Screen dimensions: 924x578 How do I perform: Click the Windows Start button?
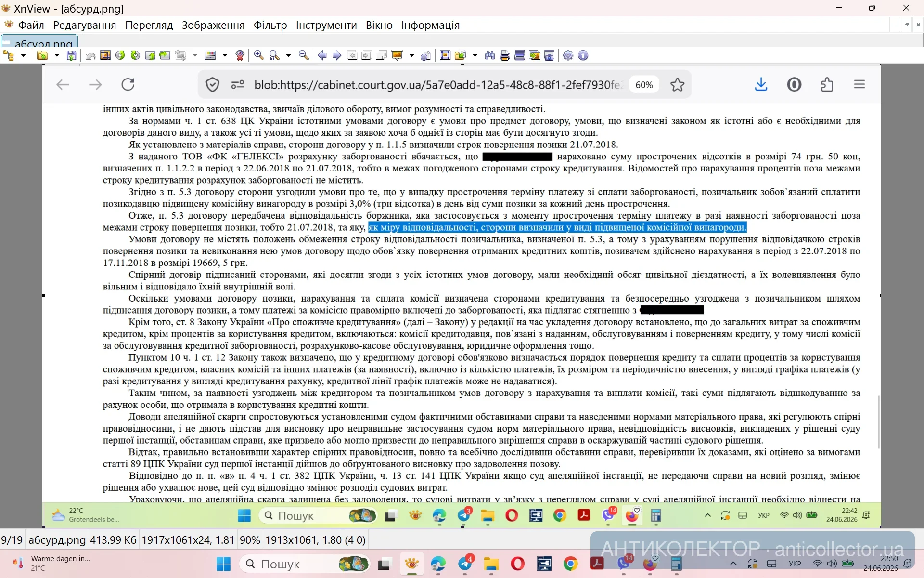pyautogui.click(x=223, y=564)
